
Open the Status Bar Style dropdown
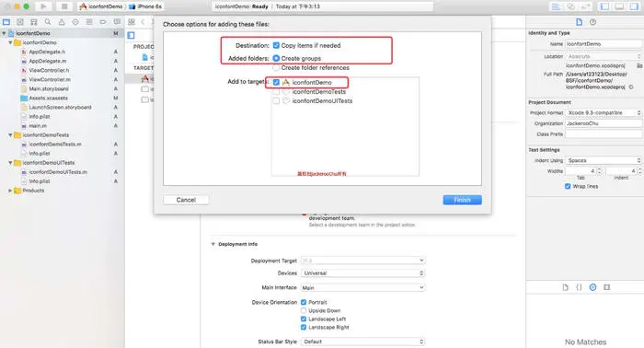pyautogui.click(x=363, y=342)
